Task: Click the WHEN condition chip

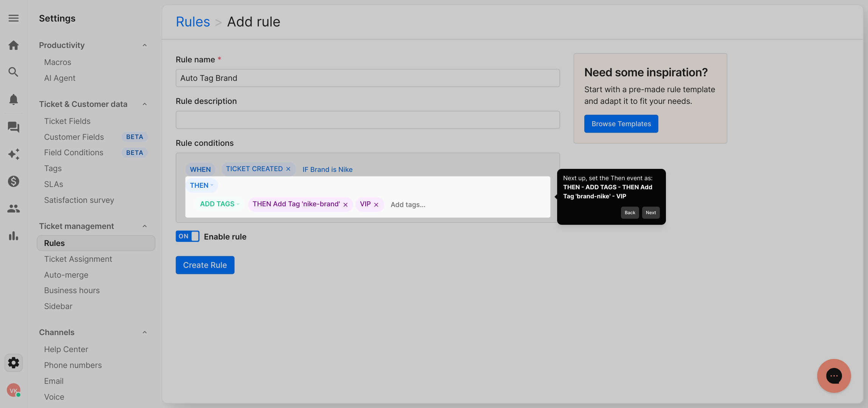Action: coord(200,169)
